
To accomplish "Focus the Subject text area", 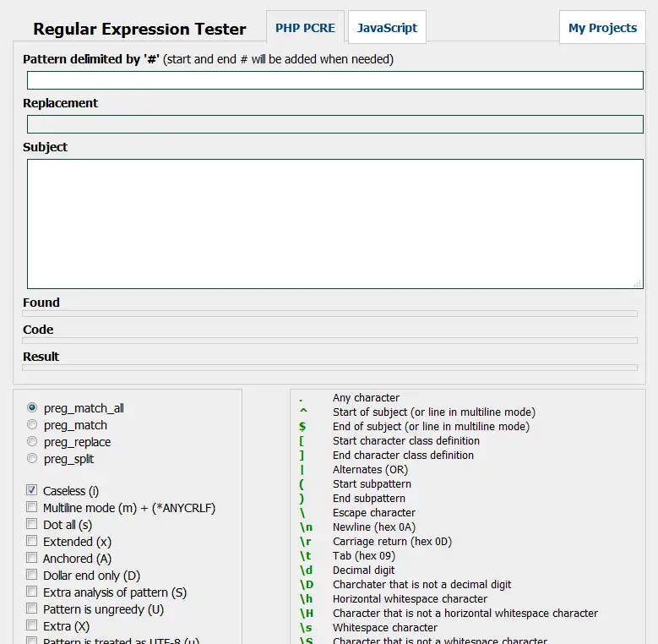I will click(x=334, y=224).
